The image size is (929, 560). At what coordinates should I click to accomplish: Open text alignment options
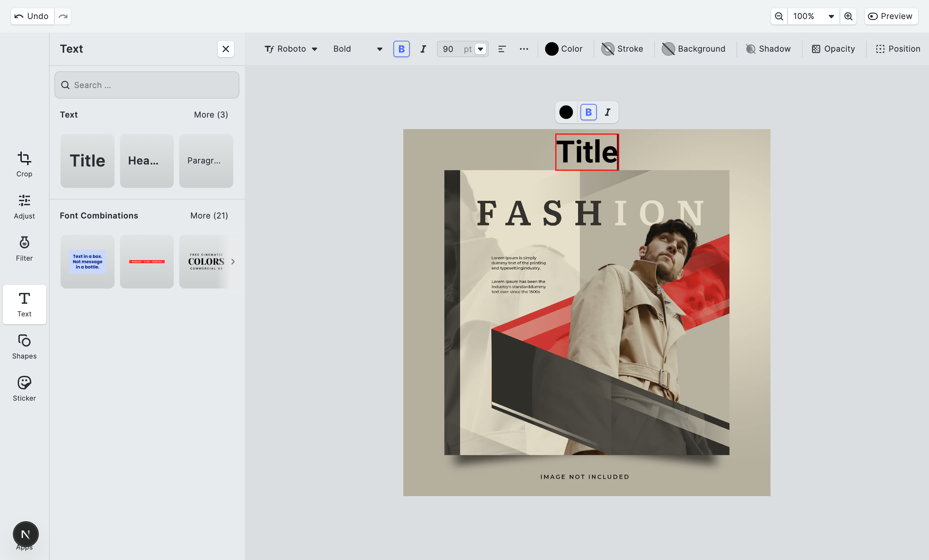tap(502, 49)
